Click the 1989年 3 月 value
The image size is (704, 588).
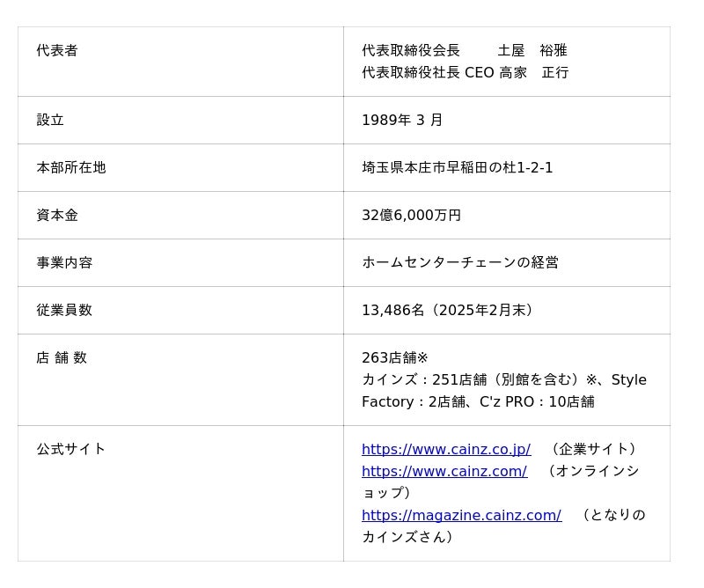402,120
